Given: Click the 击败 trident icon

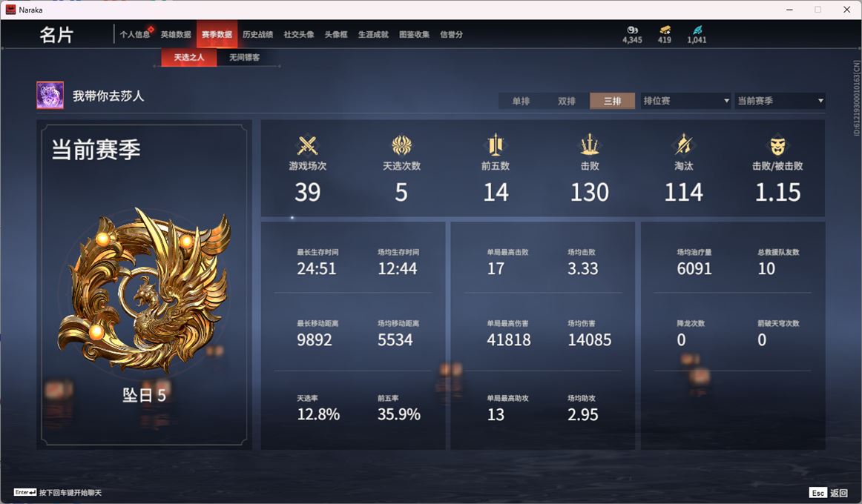Looking at the screenshot, I should [589, 145].
